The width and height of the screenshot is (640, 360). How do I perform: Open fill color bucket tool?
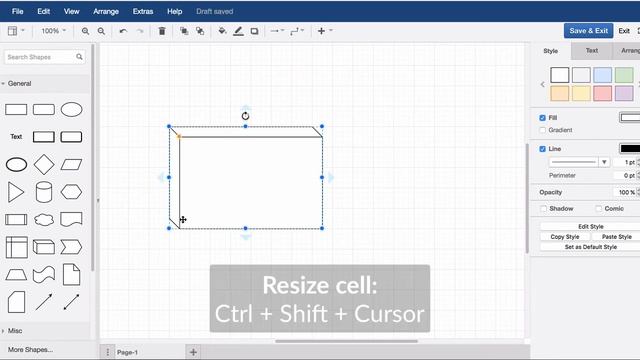(222, 31)
